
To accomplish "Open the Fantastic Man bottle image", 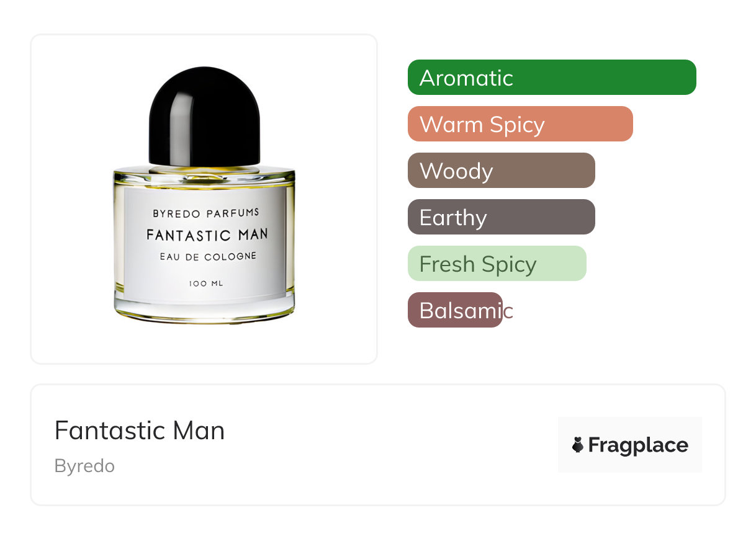I will click(x=204, y=195).
